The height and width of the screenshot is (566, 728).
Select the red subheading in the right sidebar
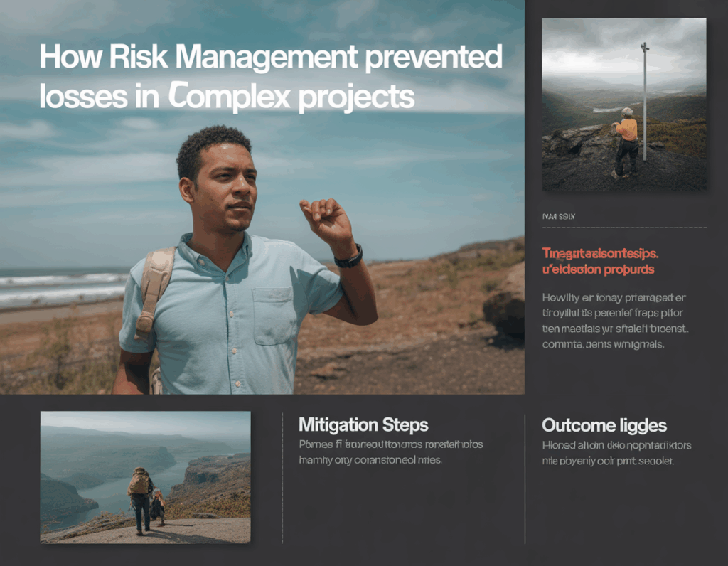pyautogui.click(x=601, y=261)
